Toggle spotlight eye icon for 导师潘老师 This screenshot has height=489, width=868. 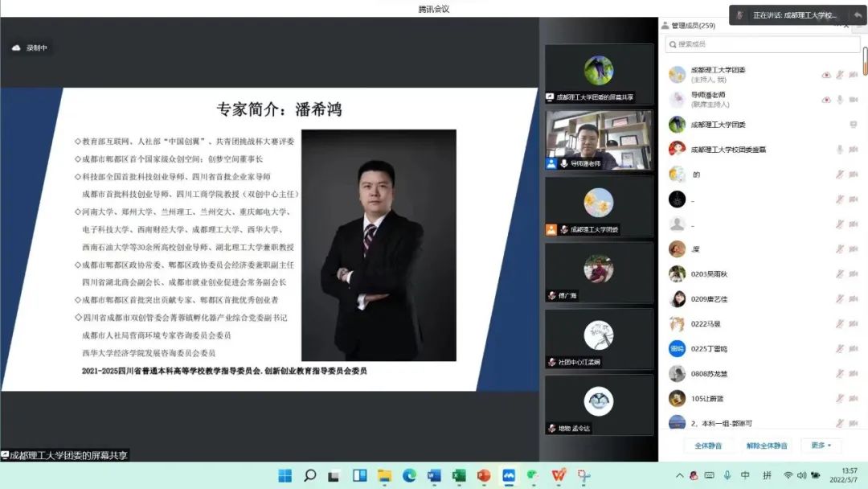point(826,100)
